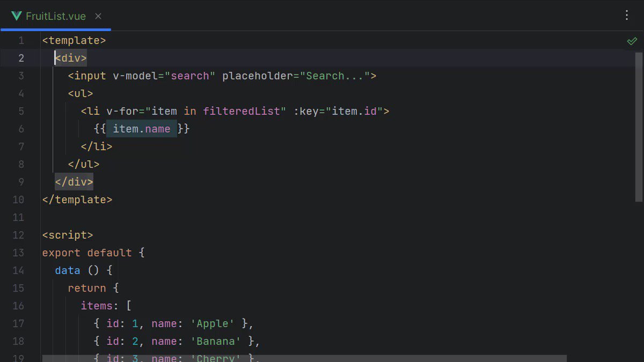Image resolution: width=644 pixels, height=362 pixels.
Task: Click line number 1 in the gutter
Action: tap(21, 40)
